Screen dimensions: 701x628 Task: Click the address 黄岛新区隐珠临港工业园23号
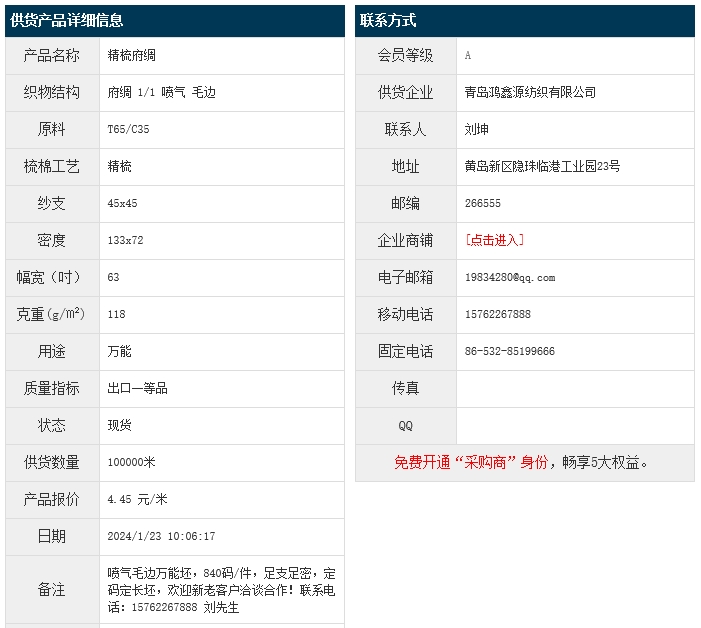pos(542,166)
